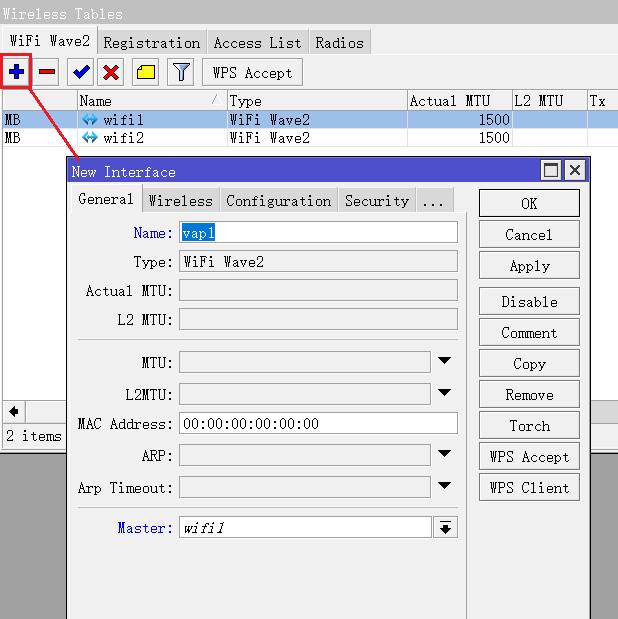This screenshot has width=618, height=619.
Task: Click the yellow Comment note icon
Action: tap(146, 72)
